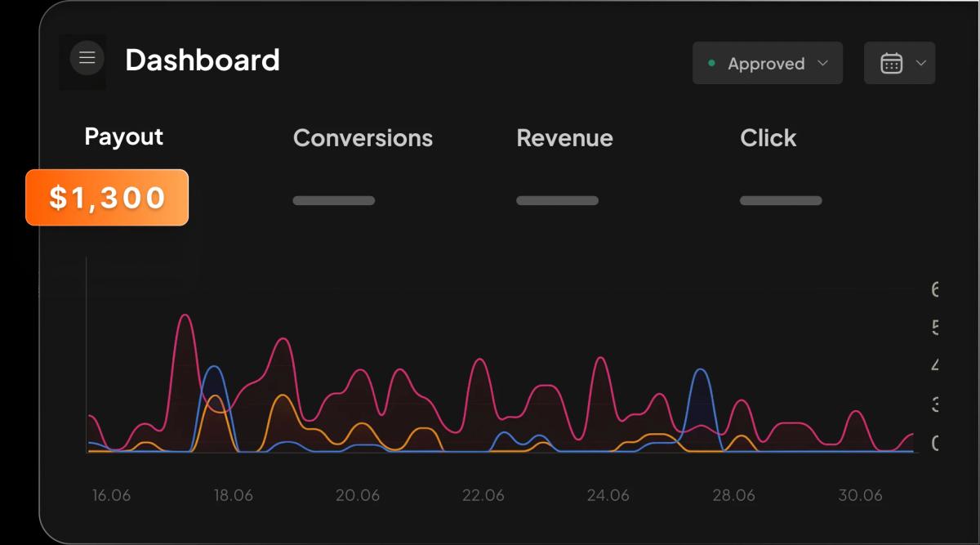Click the green status dot beside Approved
980x545 pixels.
click(712, 63)
